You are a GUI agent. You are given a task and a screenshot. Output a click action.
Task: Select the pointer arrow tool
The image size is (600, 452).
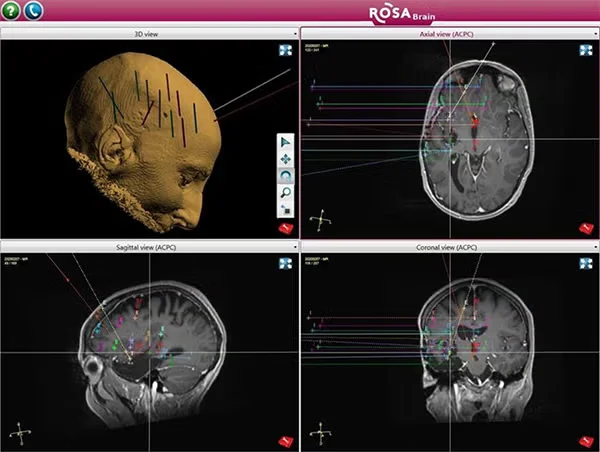pos(286,142)
